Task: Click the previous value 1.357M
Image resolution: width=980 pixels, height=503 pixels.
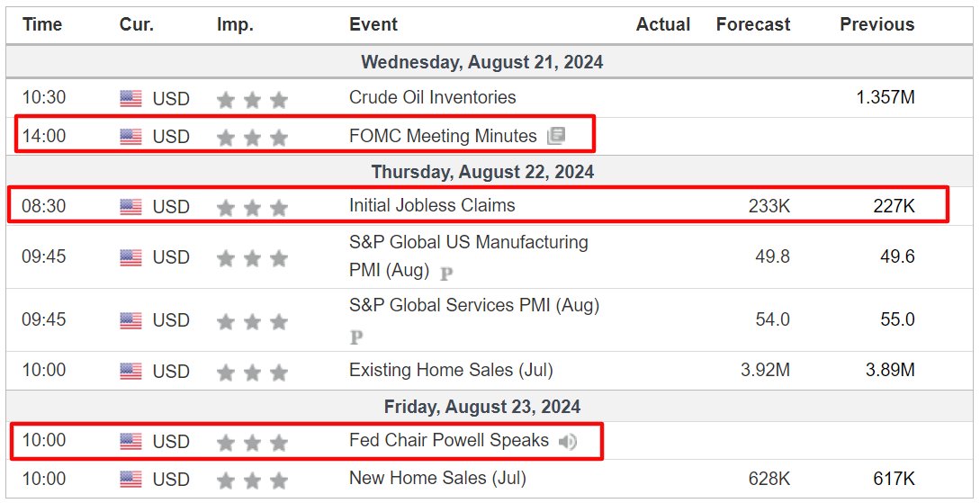Action: pyautogui.click(x=886, y=97)
